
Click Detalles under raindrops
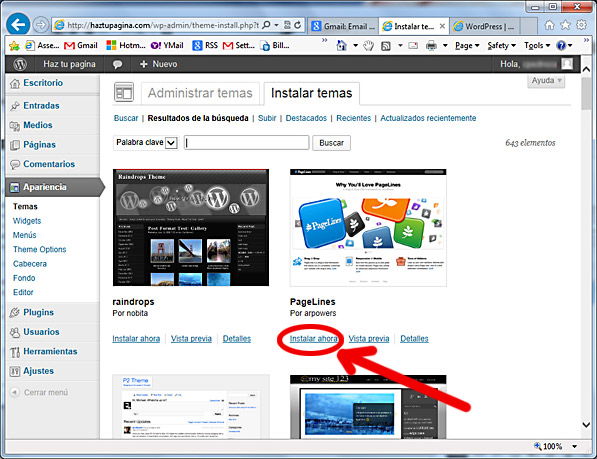pyautogui.click(x=236, y=339)
